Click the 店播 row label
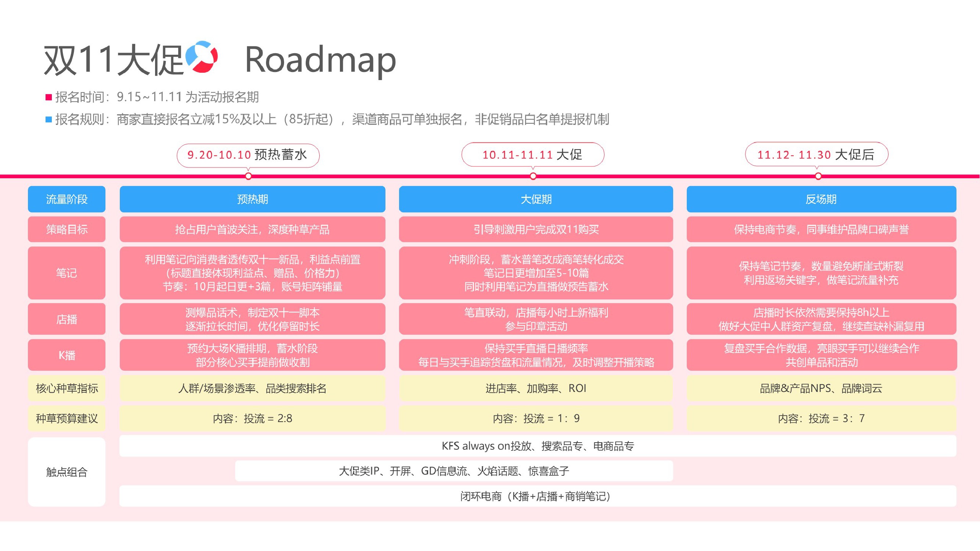Viewport: 980px width, 551px height. pos(67,319)
